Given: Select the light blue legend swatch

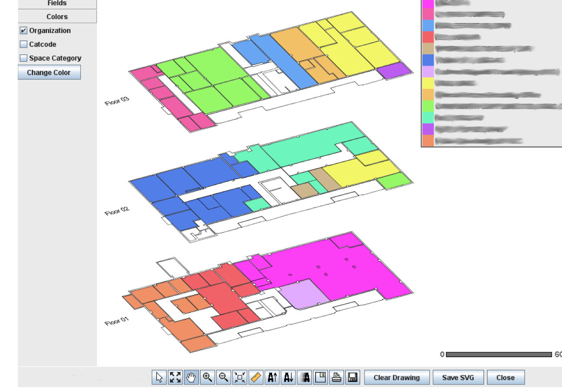Looking at the screenshot, I should pyautogui.click(x=428, y=26).
